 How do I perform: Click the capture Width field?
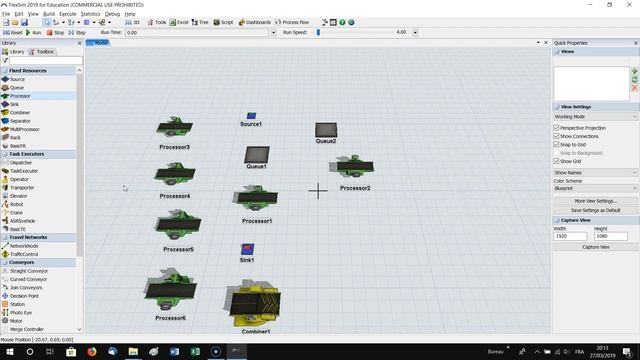pos(570,236)
